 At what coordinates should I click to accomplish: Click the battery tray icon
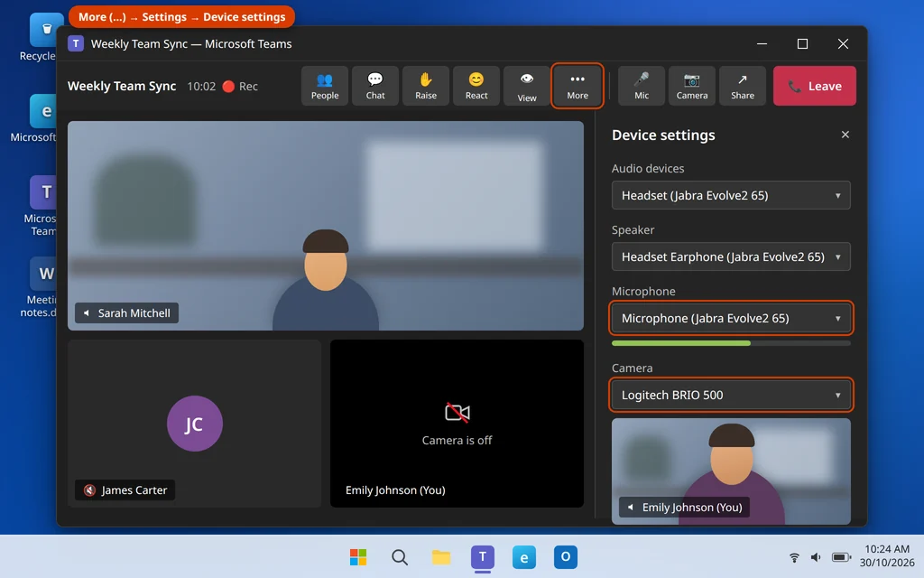[x=841, y=557]
